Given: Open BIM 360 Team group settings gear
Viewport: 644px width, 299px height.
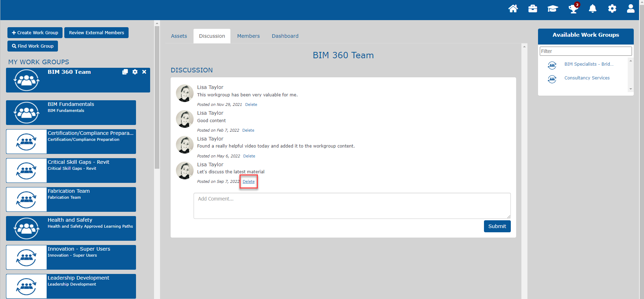Looking at the screenshot, I should pyautogui.click(x=135, y=72).
